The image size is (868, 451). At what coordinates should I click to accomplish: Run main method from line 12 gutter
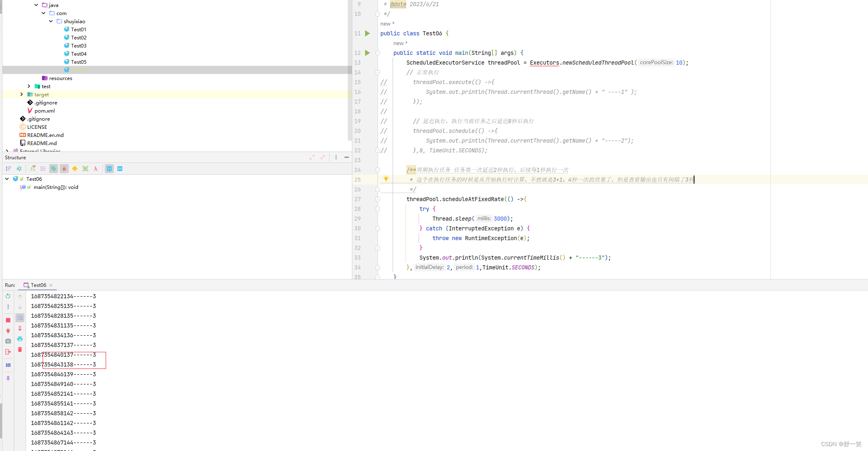[x=367, y=53]
